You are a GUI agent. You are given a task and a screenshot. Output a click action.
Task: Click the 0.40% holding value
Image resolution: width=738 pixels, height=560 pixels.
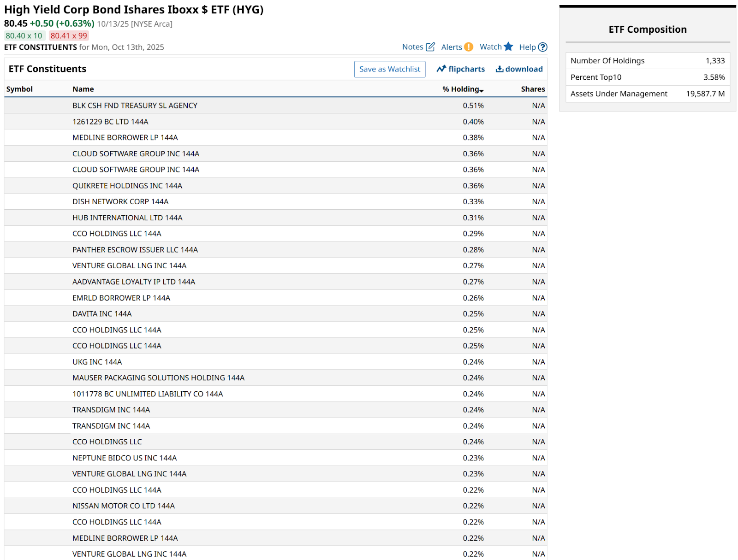click(x=473, y=122)
